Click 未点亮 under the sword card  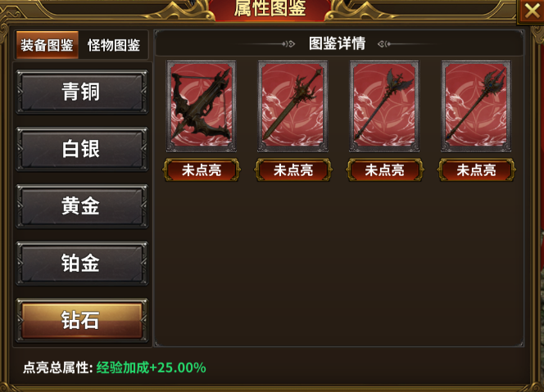(293, 170)
